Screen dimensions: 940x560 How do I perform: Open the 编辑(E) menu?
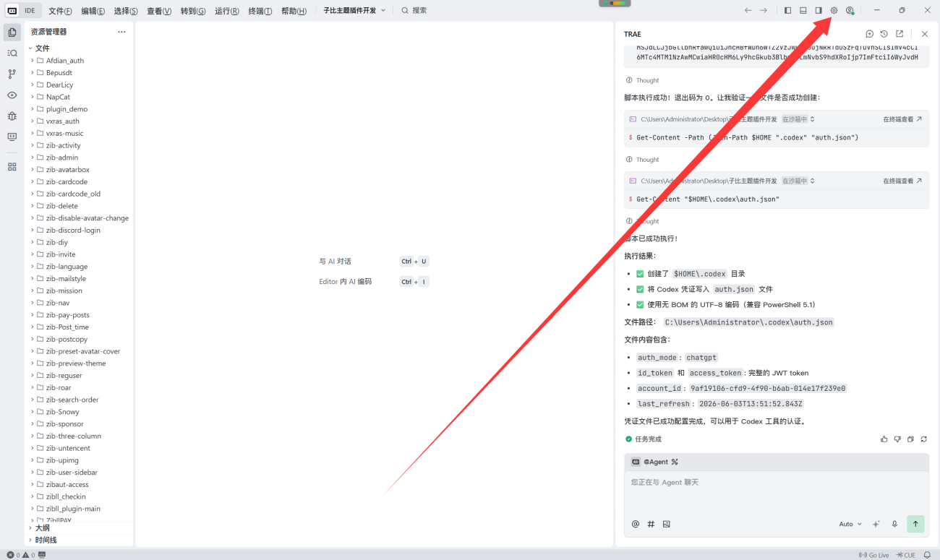point(93,11)
